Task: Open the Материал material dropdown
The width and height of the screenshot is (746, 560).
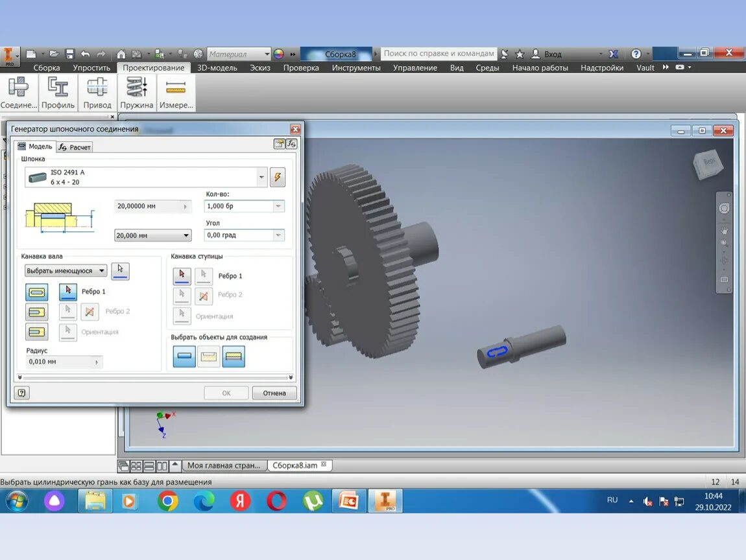Action: [x=267, y=54]
